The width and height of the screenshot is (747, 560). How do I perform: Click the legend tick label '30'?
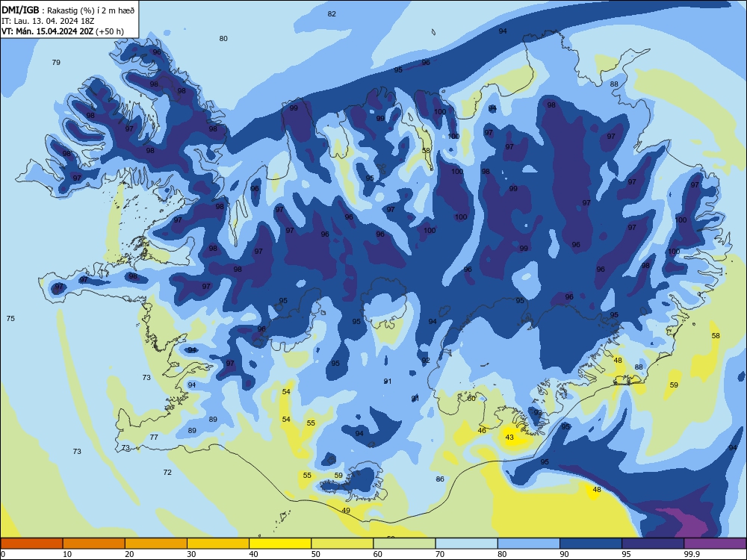[191, 554]
